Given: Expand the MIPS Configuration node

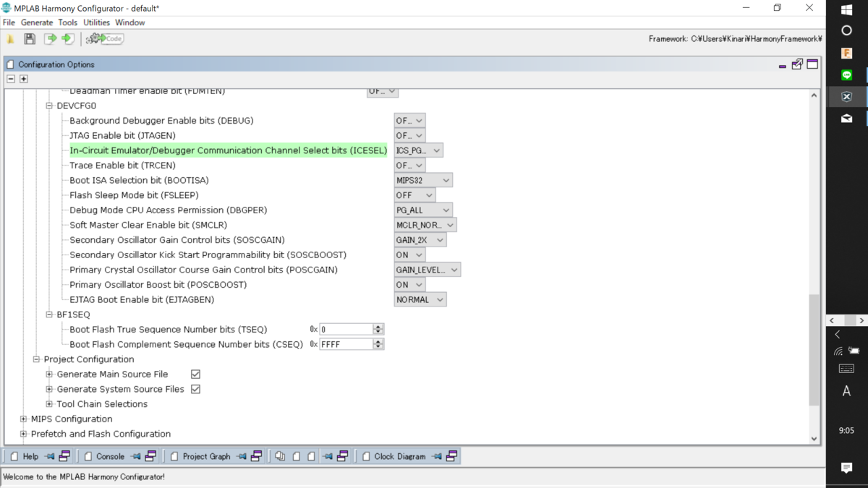Looking at the screenshot, I should coord(23,419).
